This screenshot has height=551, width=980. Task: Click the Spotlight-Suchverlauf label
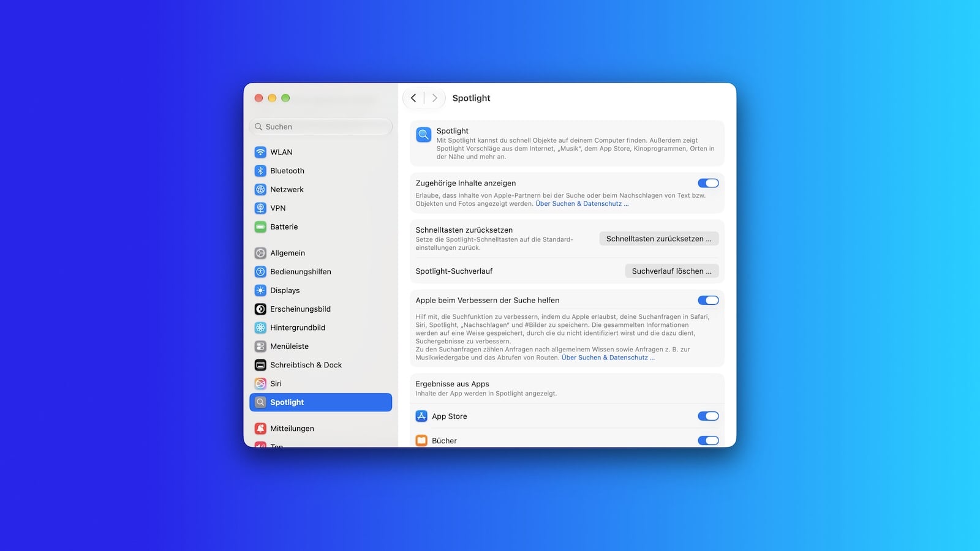[454, 271]
